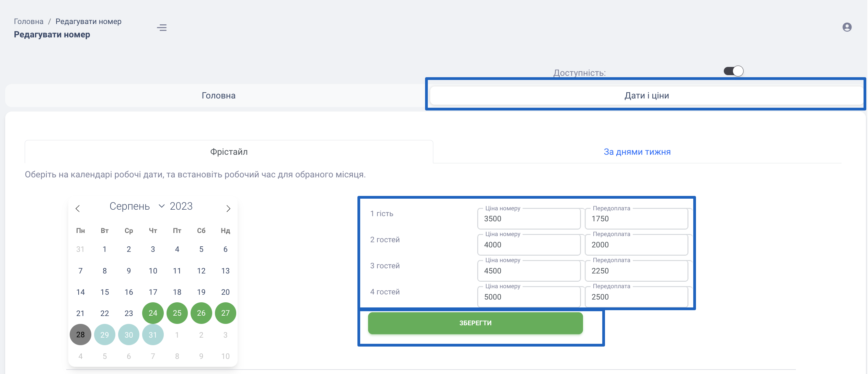Go to next month in calendar
The image size is (868, 374).
228,209
